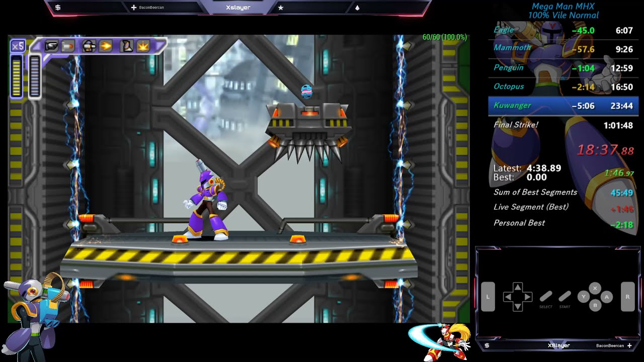The width and height of the screenshot is (644, 362).
Task: Click the Y face button
Action: pos(584,297)
